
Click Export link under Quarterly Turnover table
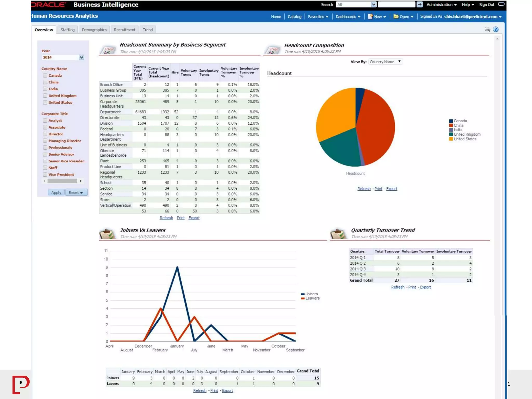(425, 287)
